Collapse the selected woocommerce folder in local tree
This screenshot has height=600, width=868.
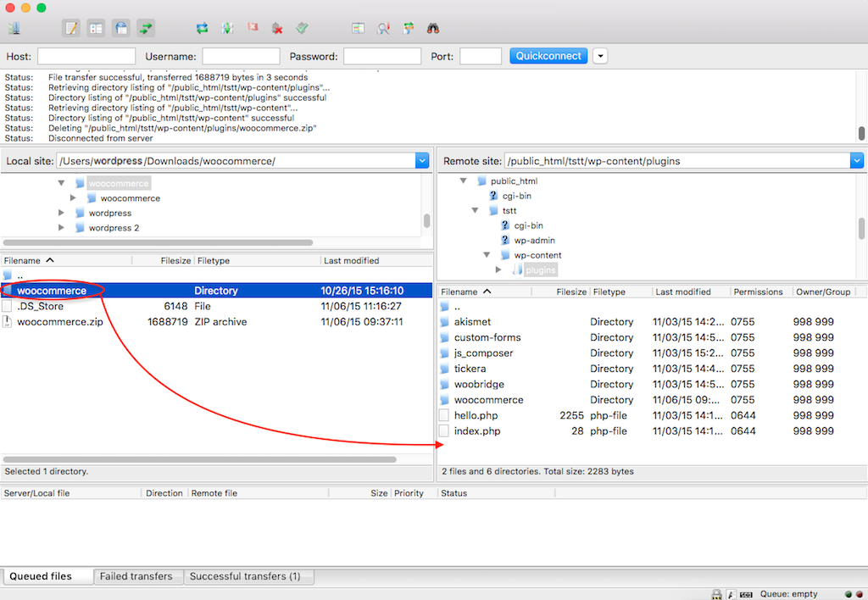point(61,183)
